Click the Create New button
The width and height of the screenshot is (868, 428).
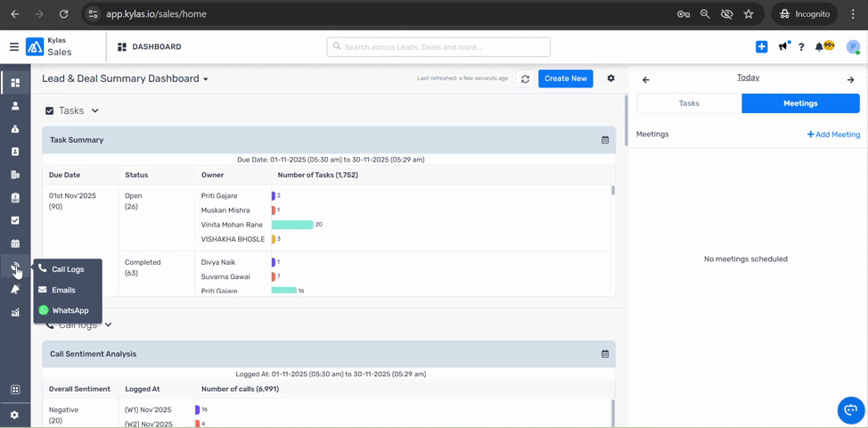565,78
